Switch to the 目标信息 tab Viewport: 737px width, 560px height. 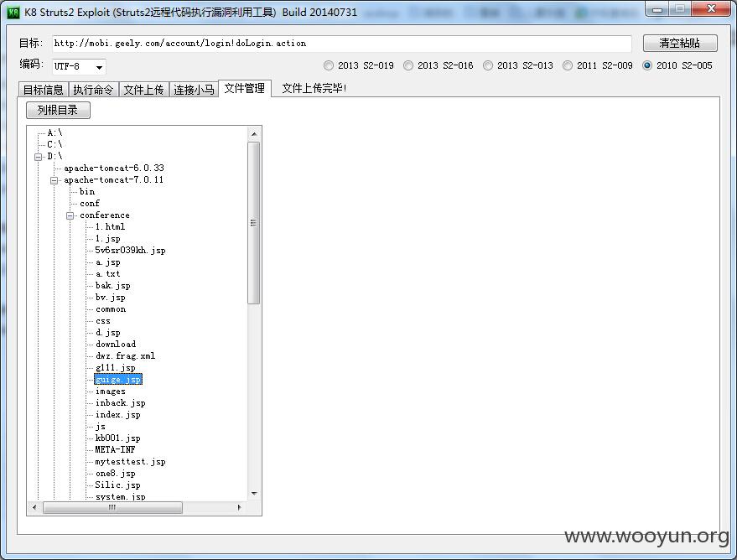[44, 89]
